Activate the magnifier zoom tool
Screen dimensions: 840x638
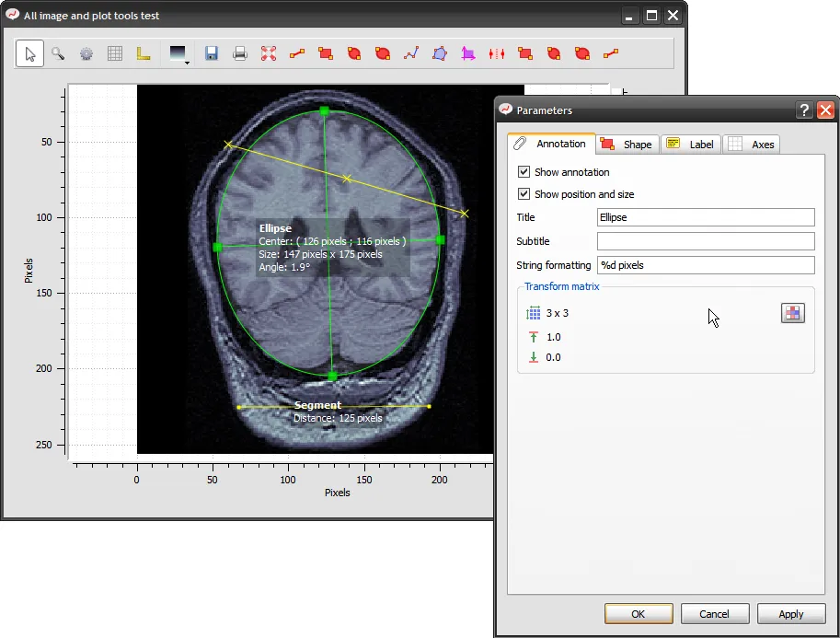(58, 54)
